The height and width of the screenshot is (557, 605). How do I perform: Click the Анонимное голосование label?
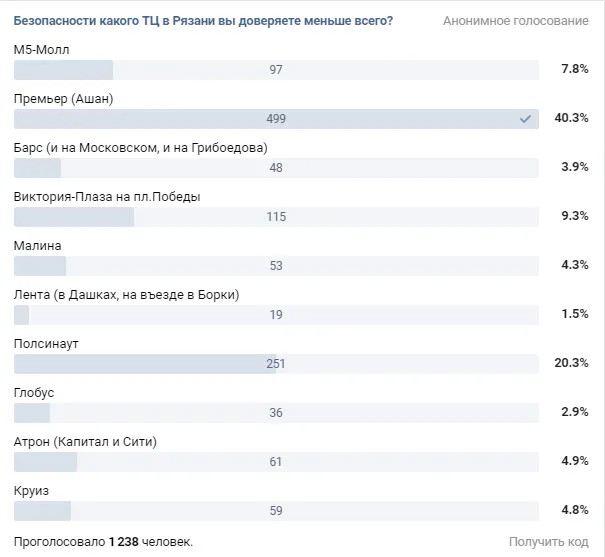click(516, 21)
